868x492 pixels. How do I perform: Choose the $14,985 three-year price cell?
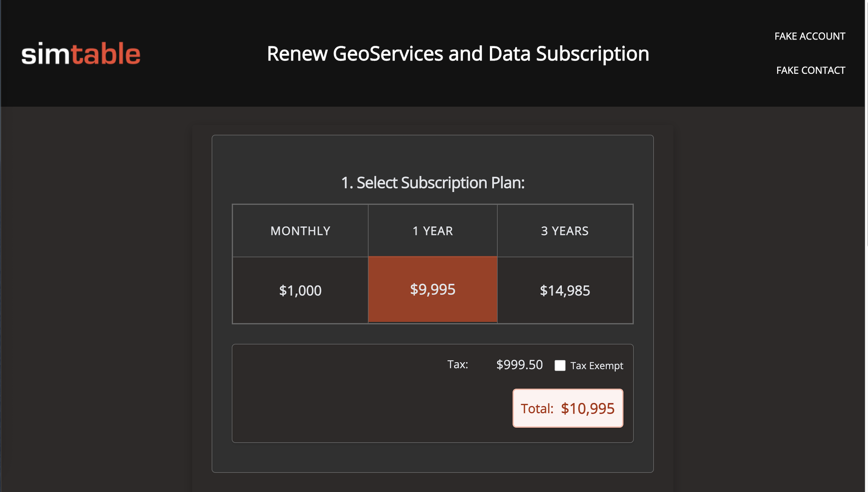click(x=564, y=290)
